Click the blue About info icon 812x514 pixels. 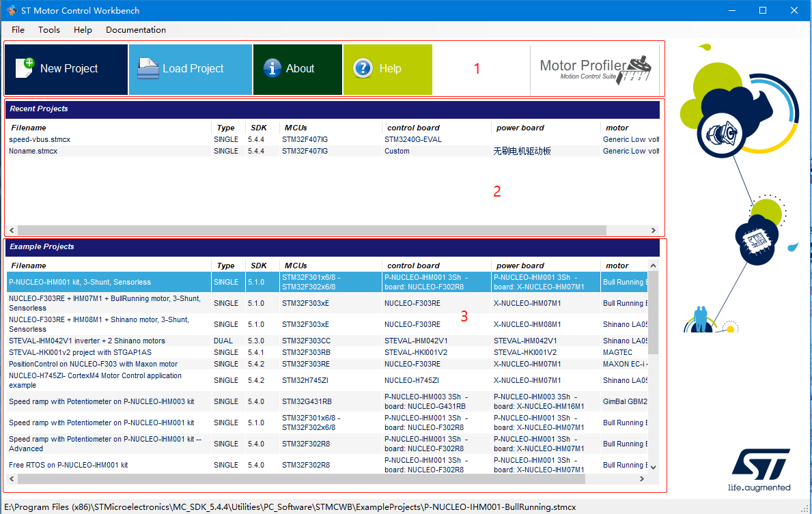point(272,68)
